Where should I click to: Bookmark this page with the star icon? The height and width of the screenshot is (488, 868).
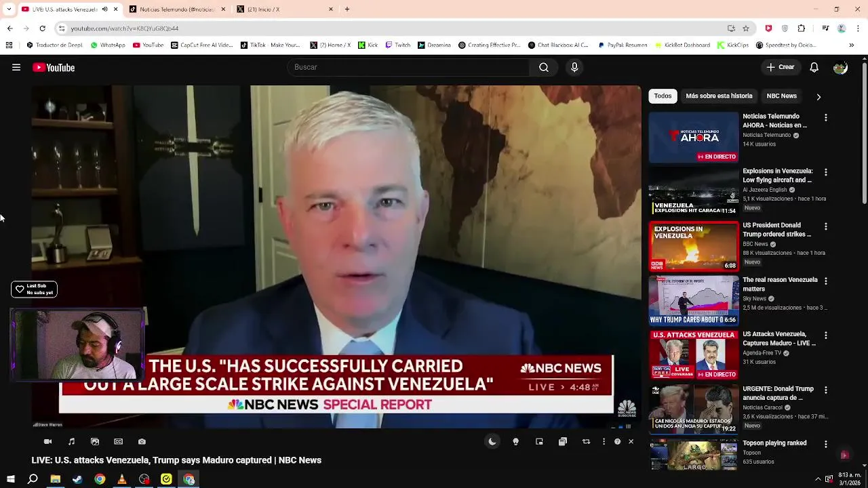pos(746,28)
